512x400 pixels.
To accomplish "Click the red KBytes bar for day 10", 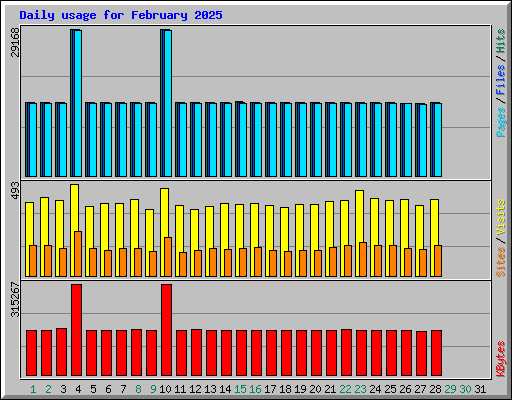I will point(166,330).
